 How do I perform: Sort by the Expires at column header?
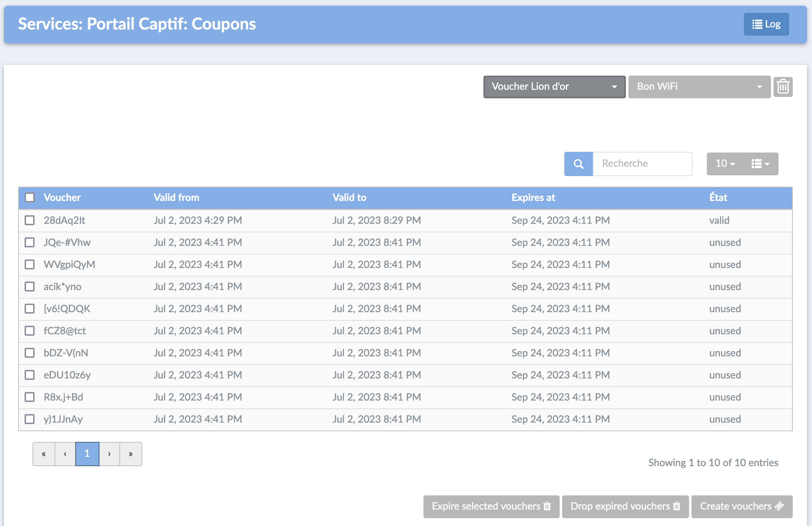(x=533, y=197)
